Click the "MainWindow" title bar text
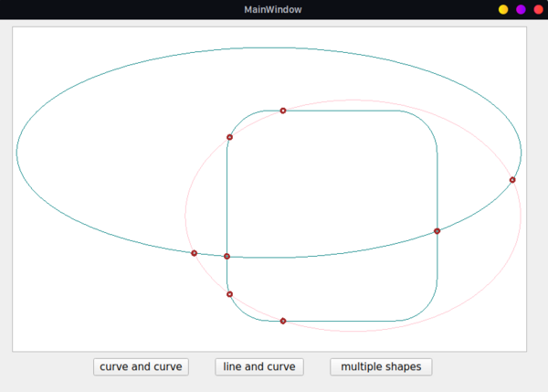 click(x=273, y=9)
